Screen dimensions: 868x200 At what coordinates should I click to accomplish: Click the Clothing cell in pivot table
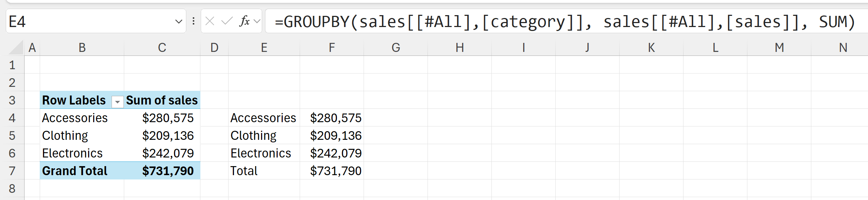[65, 135]
